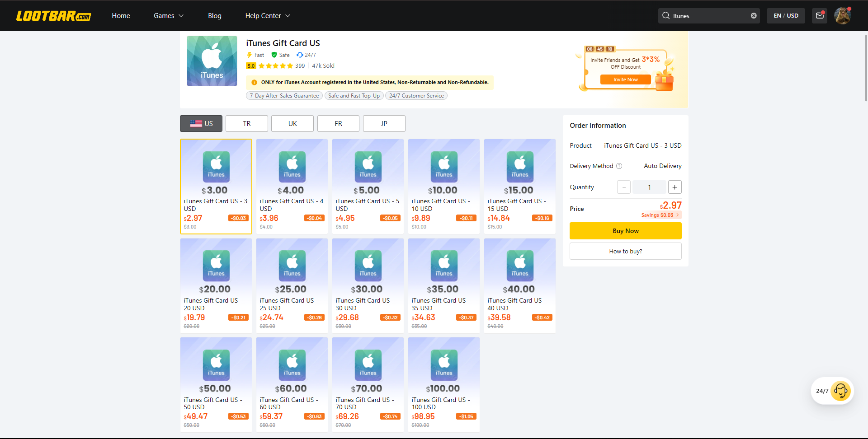
Task: Switch to the US region tab
Action: (201, 123)
